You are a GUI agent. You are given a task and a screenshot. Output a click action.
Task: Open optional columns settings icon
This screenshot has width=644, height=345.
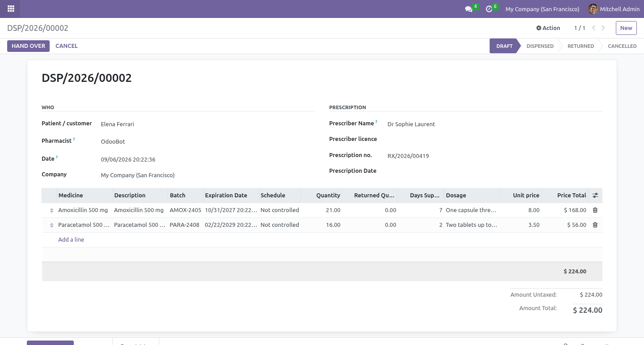pos(595,196)
